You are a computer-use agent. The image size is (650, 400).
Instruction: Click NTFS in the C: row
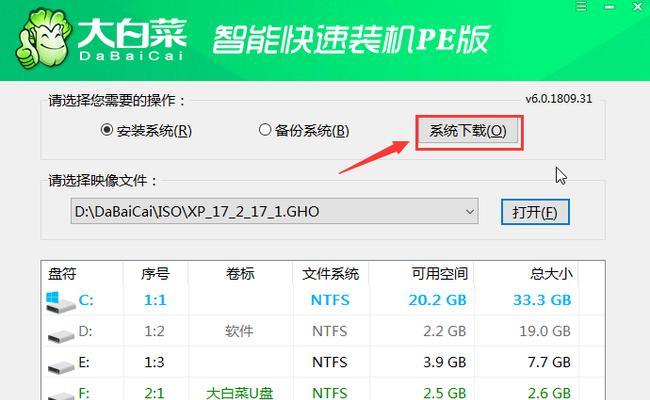330,300
